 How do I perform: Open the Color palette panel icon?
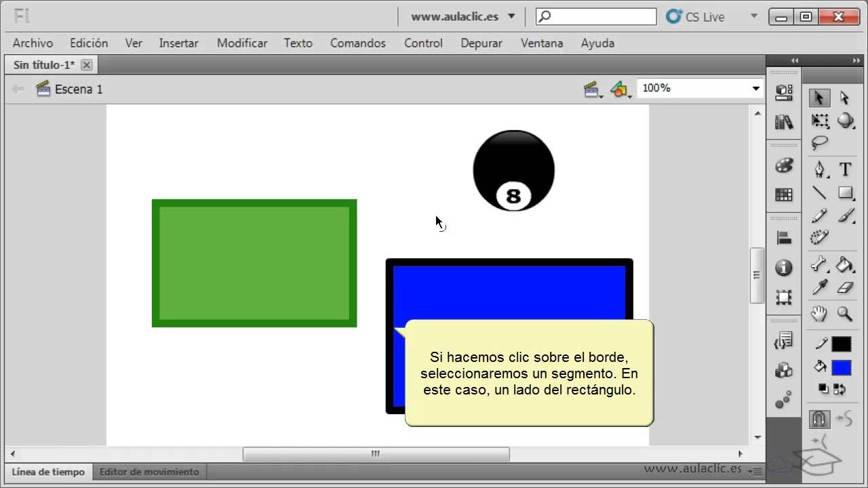pos(784,166)
